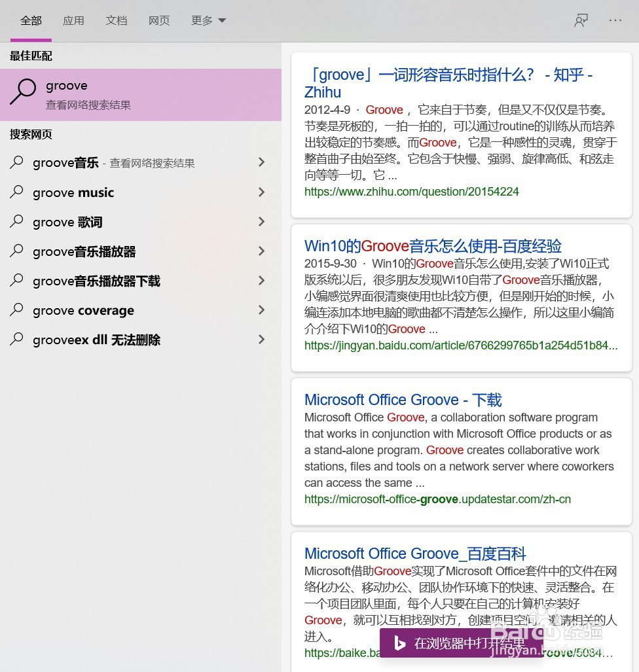Open the three-dot more options menu
The image size is (639, 672).
[615, 20]
